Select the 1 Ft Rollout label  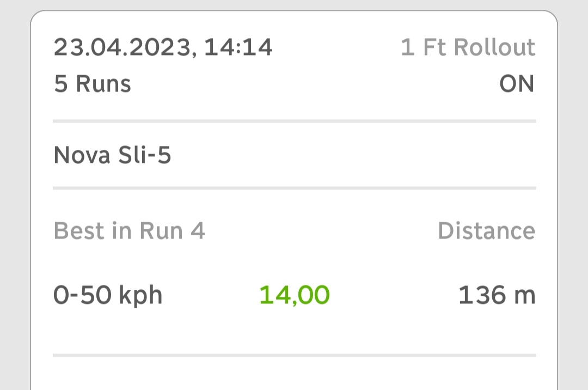[468, 48]
